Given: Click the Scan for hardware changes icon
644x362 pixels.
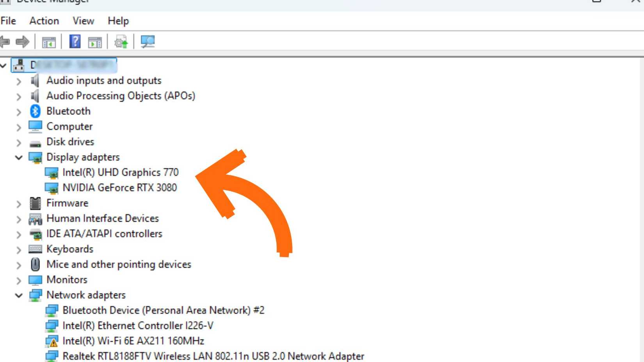Looking at the screenshot, I should pyautogui.click(x=148, y=41).
